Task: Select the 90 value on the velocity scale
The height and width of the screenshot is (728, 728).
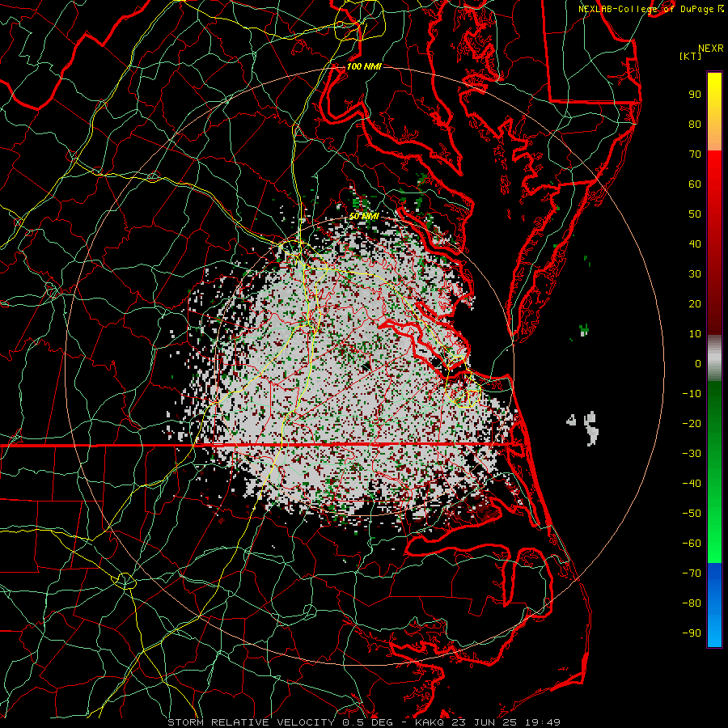Action: pyautogui.click(x=695, y=95)
